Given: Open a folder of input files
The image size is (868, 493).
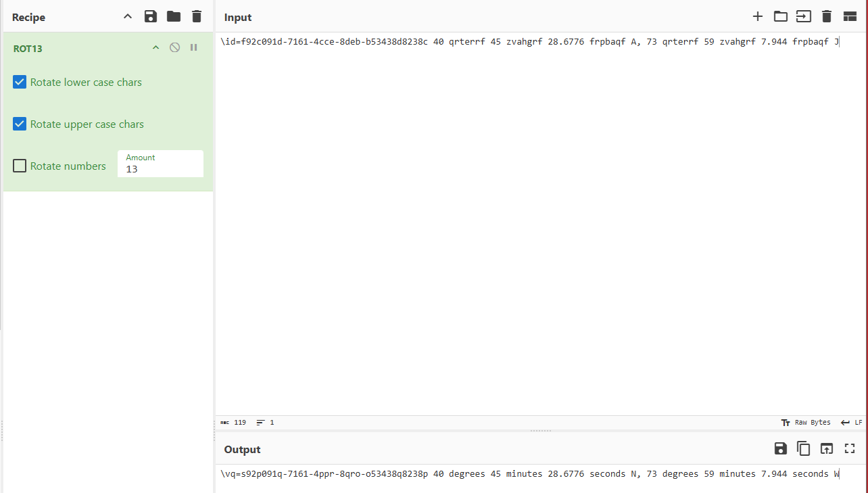Looking at the screenshot, I should click(781, 16).
